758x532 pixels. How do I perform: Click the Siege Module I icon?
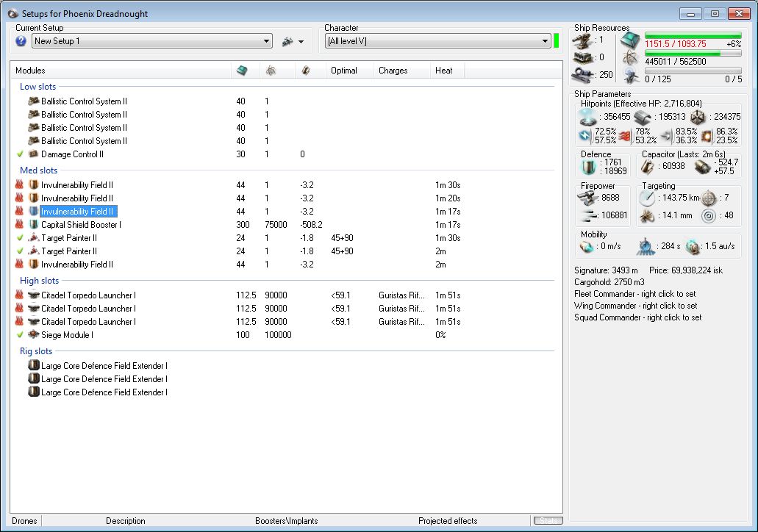tap(33, 335)
